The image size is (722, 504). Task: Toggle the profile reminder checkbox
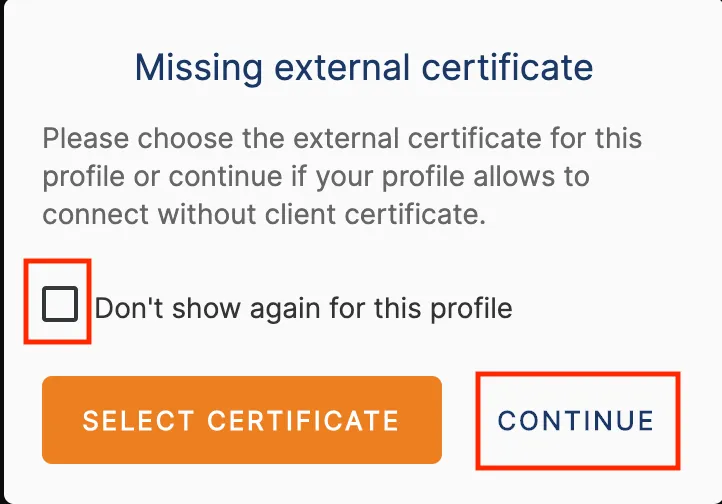(60, 304)
